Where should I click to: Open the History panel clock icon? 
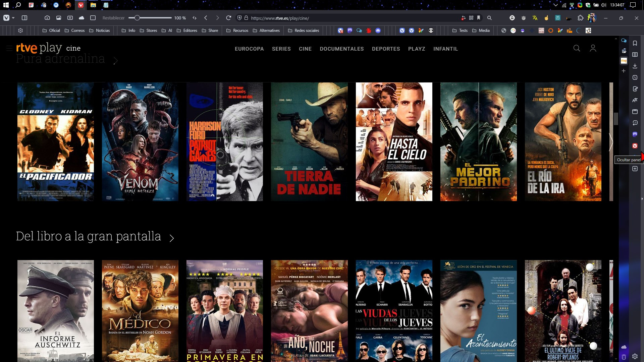[x=635, y=77]
